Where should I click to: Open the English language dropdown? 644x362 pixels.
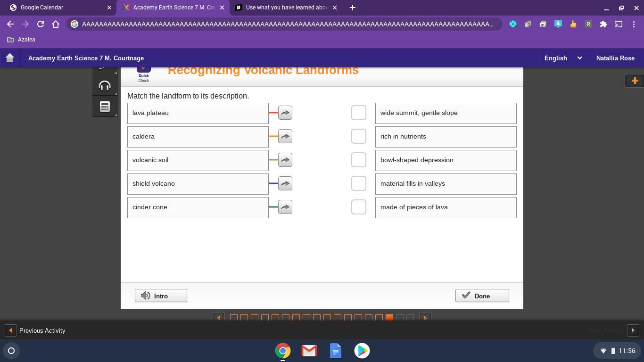[563, 58]
